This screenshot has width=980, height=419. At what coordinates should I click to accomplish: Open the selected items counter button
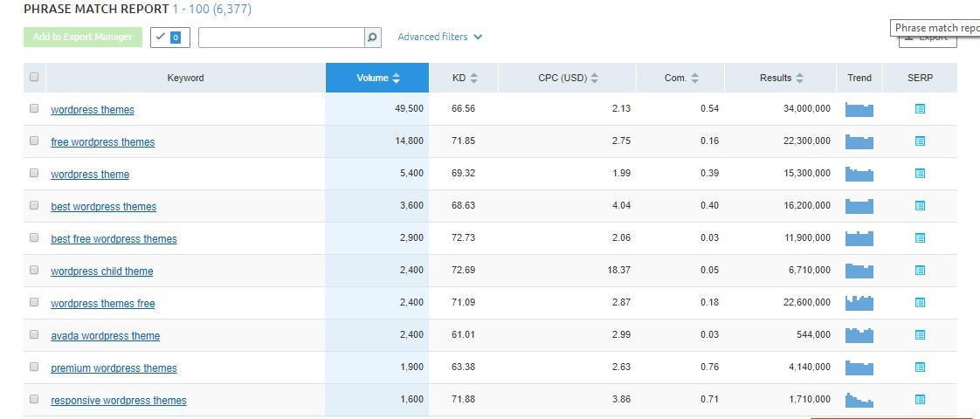coord(170,38)
